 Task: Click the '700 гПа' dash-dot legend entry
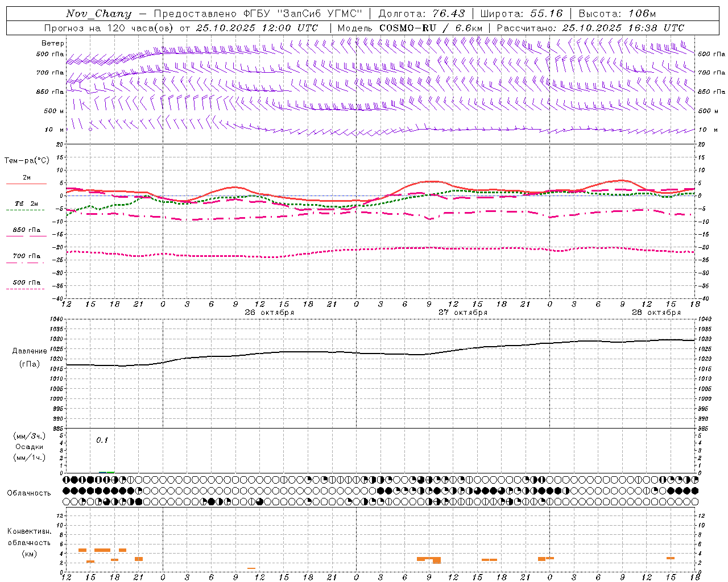click(x=27, y=256)
